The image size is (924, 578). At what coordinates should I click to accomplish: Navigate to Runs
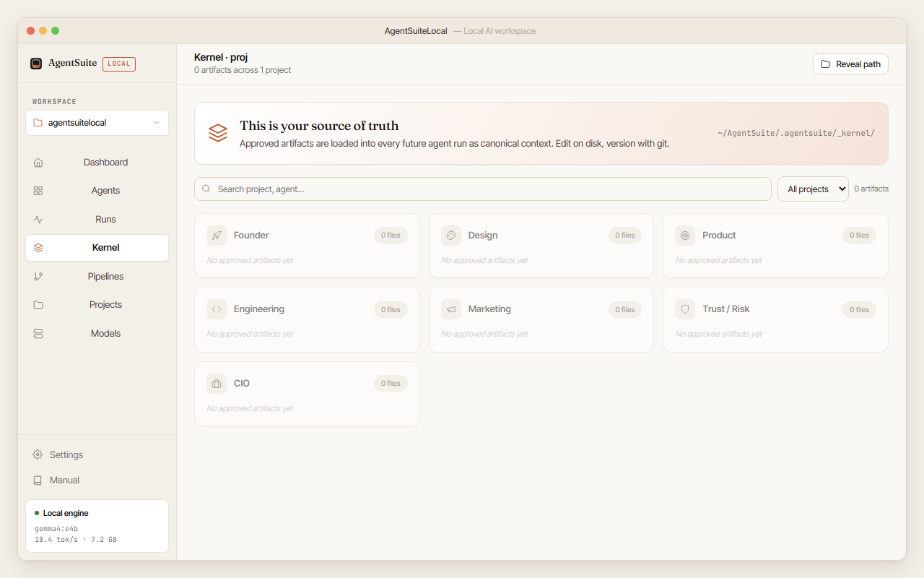click(x=97, y=220)
